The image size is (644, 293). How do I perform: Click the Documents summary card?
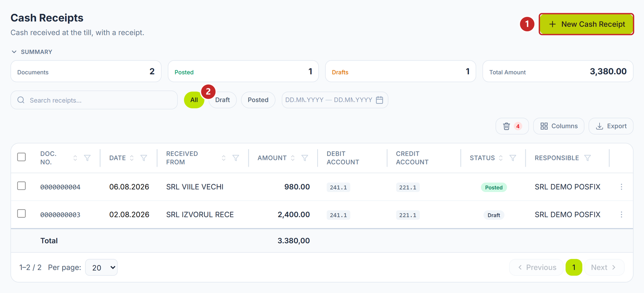86,71
